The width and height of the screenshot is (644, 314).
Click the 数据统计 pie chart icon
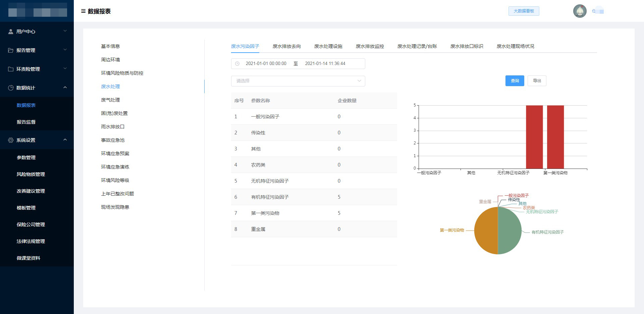point(11,88)
